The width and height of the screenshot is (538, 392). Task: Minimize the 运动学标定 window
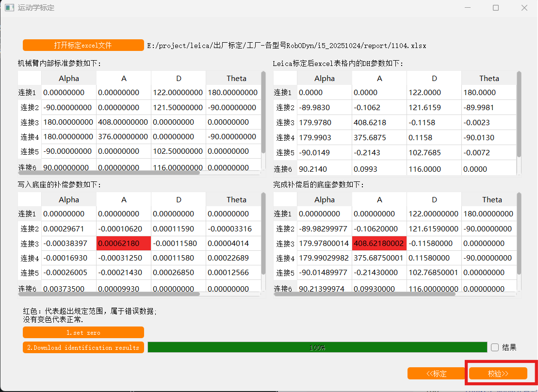[467, 8]
